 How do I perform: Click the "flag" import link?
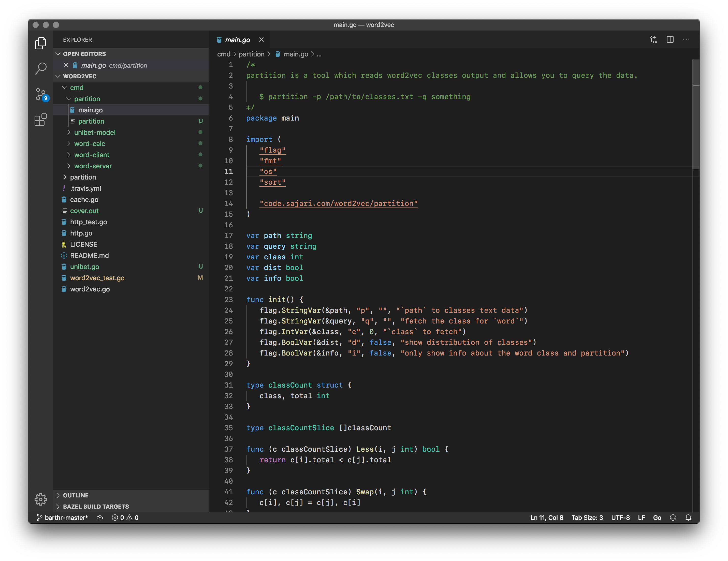[272, 150]
